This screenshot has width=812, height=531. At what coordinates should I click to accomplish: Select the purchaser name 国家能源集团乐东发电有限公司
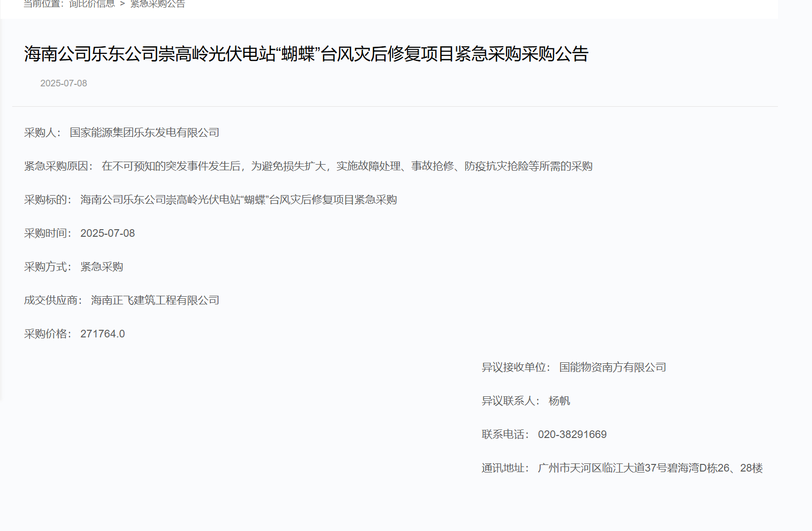pyautogui.click(x=144, y=133)
